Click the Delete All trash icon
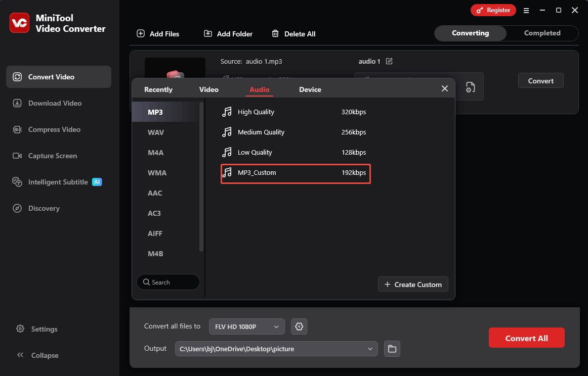 click(x=275, y=34)
